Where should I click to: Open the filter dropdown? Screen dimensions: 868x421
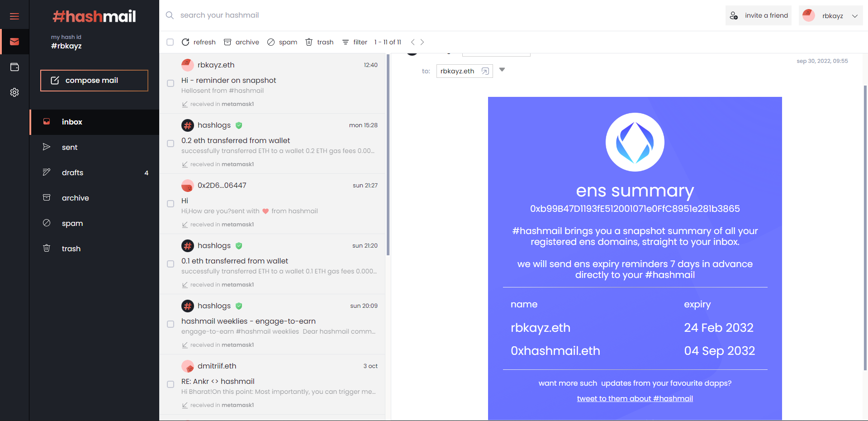click(x=355, y=42)
